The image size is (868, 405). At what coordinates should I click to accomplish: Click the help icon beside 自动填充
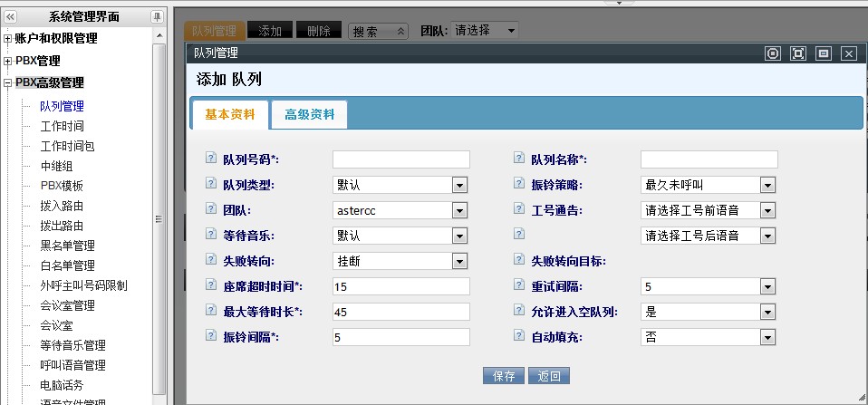point(519,336)
